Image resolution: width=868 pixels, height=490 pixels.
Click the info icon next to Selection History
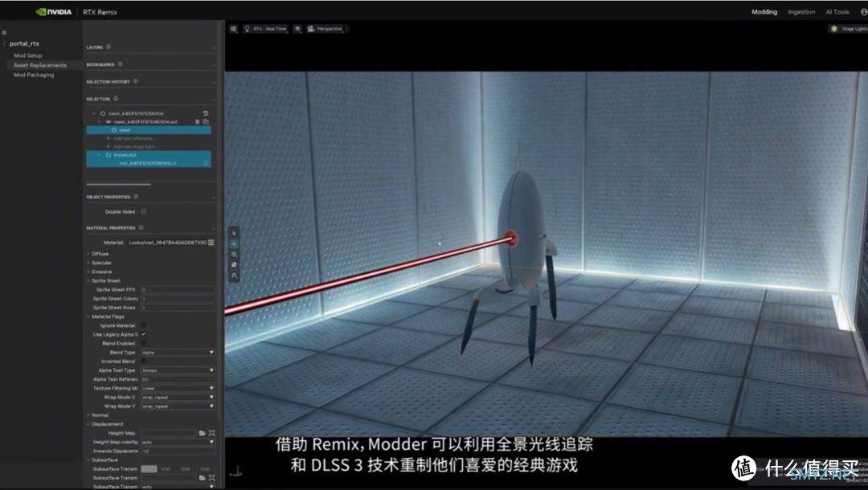(x=136, y=81)
